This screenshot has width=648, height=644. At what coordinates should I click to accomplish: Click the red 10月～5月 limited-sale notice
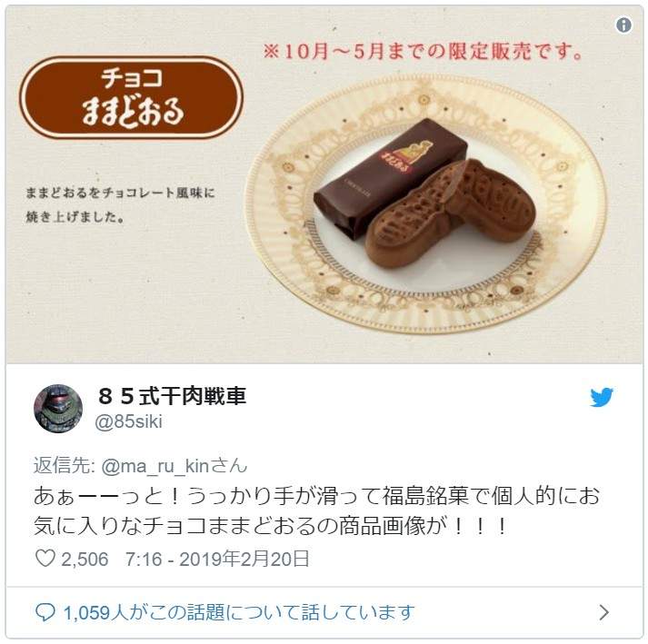423,52
